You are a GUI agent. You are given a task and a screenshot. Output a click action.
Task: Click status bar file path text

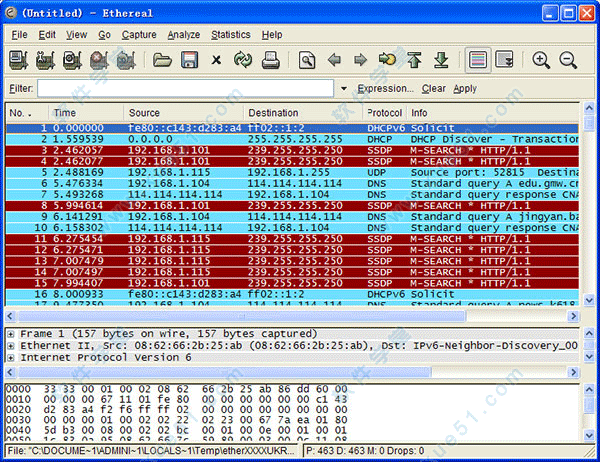[152, 451]
